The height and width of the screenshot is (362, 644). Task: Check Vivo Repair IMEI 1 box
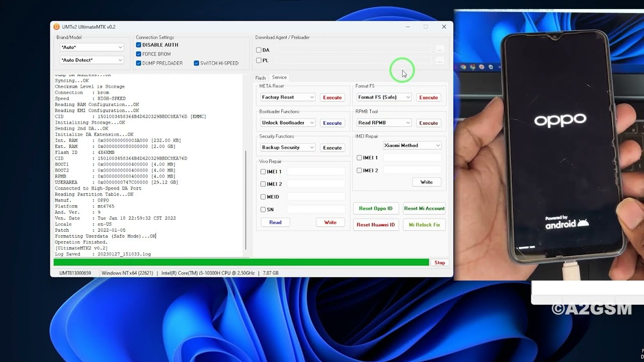click(x=263, y=171)
